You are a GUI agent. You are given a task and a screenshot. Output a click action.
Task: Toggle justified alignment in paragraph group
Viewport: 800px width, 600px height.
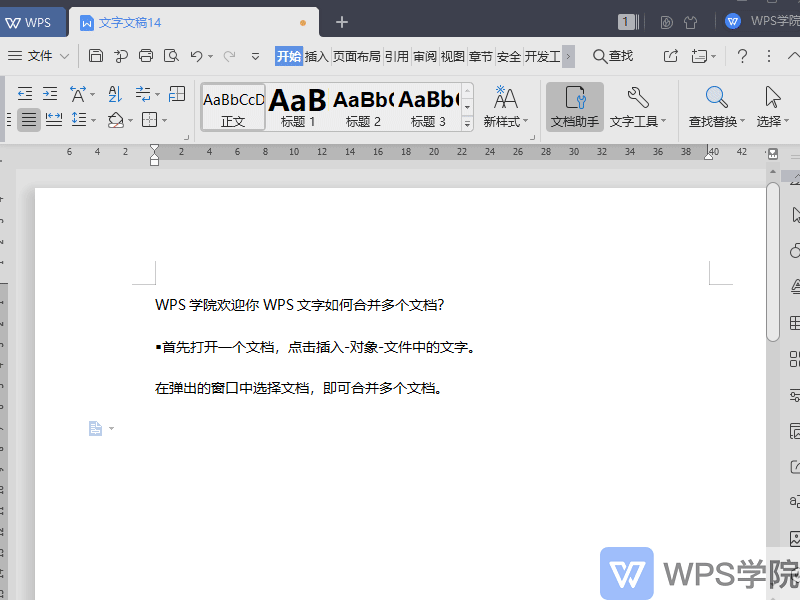pyautogui.click(x=28, y=120)
